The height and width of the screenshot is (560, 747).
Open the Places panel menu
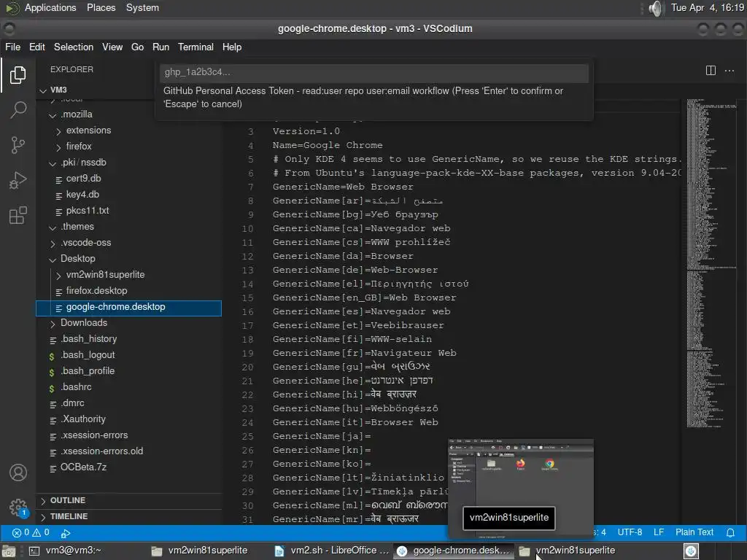coord(101,7)
